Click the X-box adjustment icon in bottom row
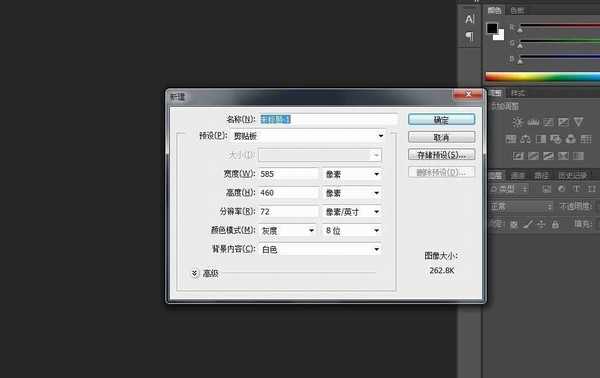The width and height of the screenshot is (600, 378). pos(563,156)
